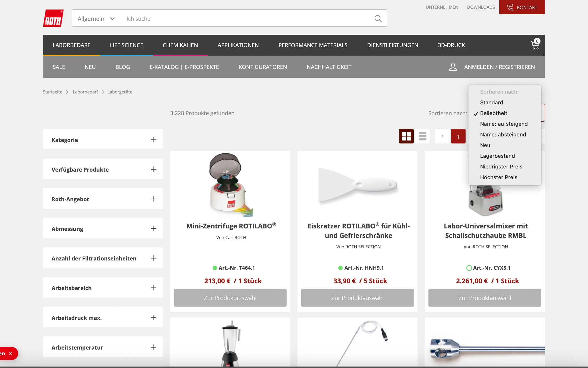Open the NEU section
Screen dimensions: 588x368
(x=90, y=67)
